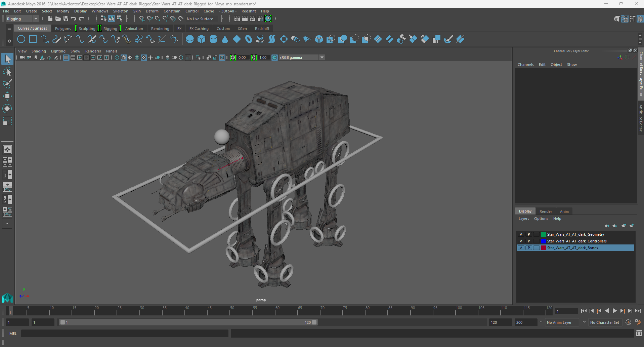Open the Channels menu in Channel Box
The image size is (644, 347).
coord(526,65)
